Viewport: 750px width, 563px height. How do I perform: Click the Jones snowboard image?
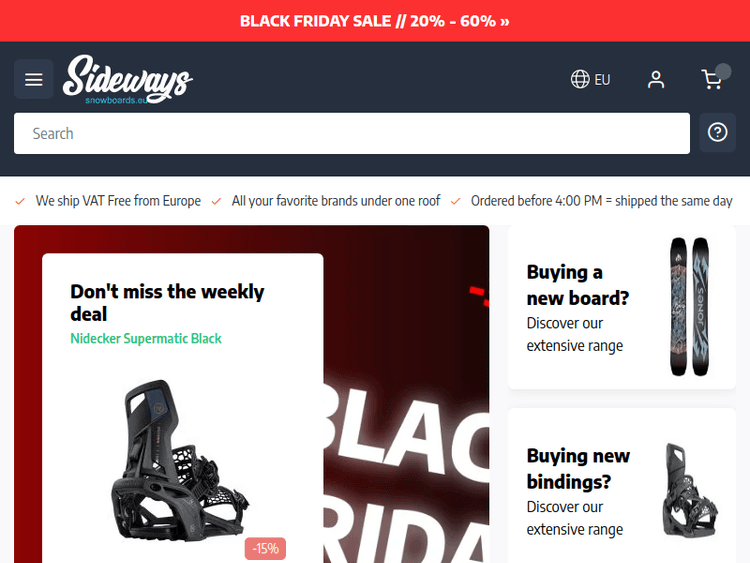point(689,307)
